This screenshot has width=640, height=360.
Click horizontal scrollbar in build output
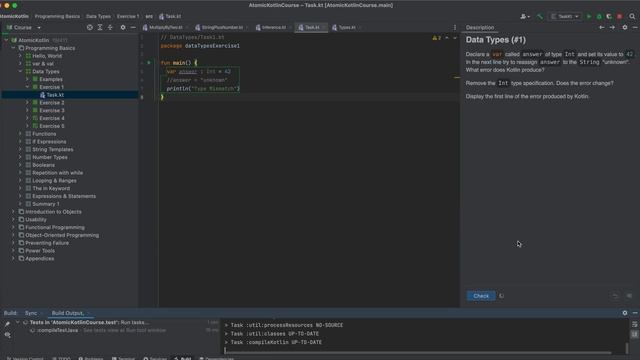point(417,353)
